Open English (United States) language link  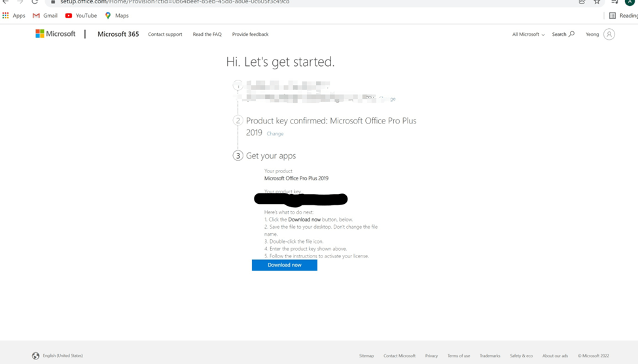(63, 356)
